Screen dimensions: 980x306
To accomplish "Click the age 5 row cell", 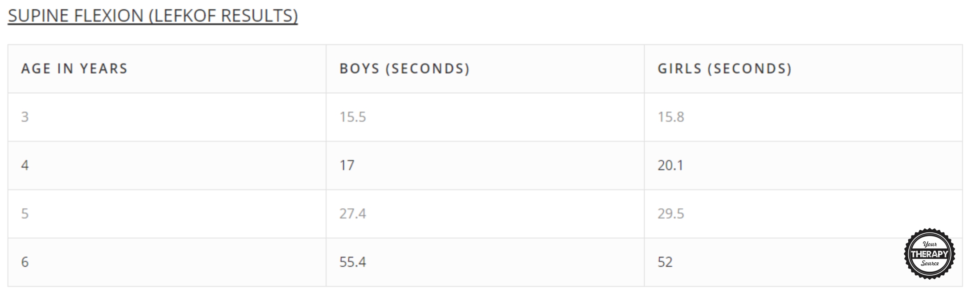I will [25, 214].
